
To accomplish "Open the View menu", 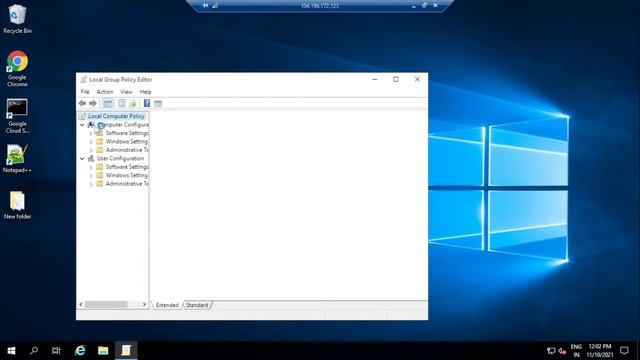I will [x=126, y=92].
